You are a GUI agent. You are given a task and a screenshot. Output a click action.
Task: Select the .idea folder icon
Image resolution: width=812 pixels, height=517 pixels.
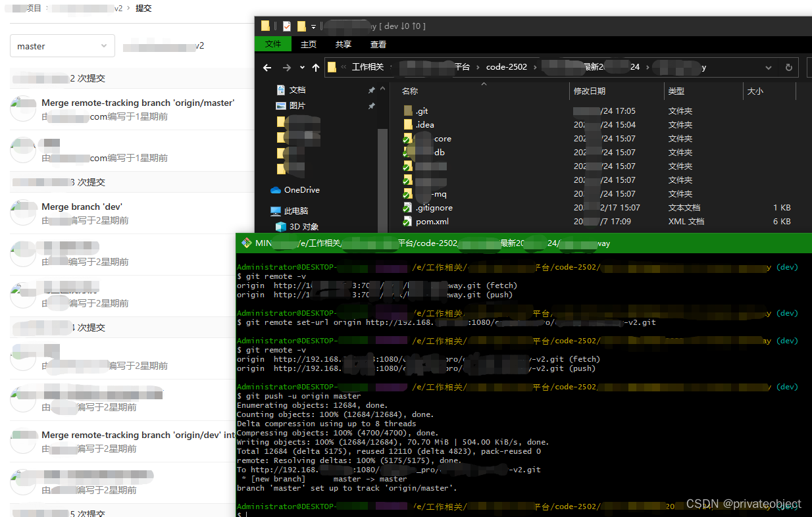(x=408, y=124)
